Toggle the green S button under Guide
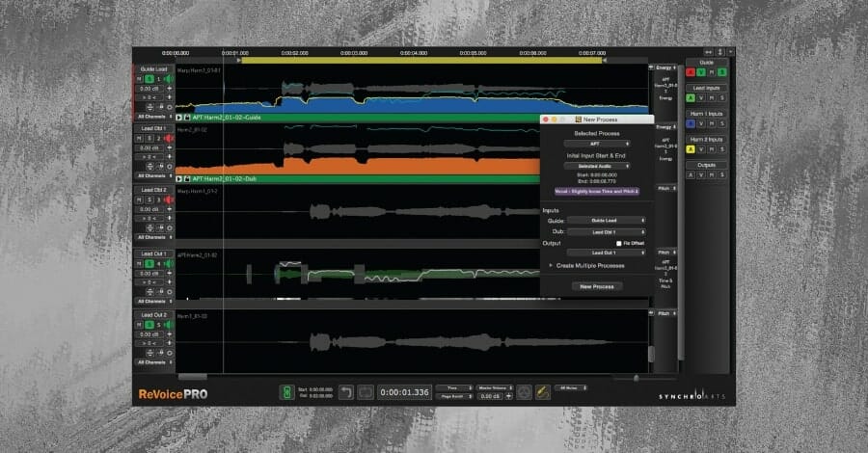This screenshot has width=868, height=453. [x=721, y=72]
